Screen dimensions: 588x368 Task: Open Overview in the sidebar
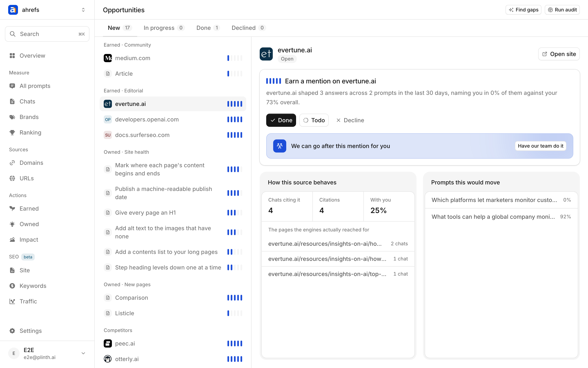click(47, 56)
